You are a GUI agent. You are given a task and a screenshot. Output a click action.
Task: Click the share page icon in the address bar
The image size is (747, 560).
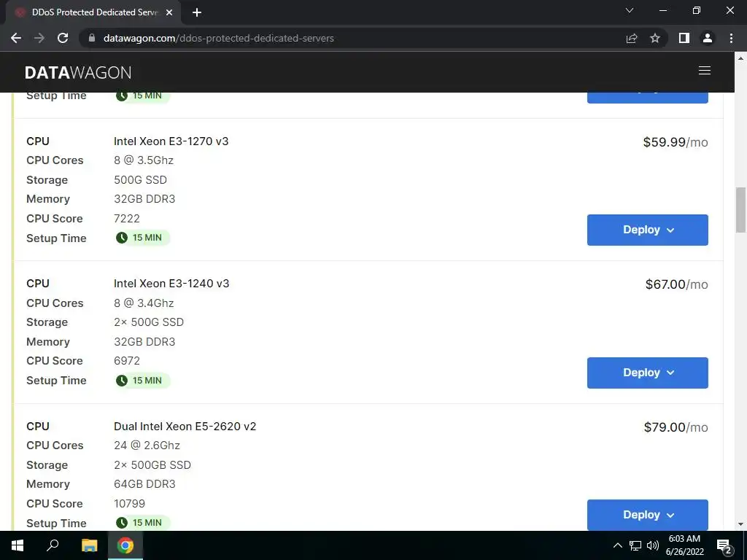632,38
